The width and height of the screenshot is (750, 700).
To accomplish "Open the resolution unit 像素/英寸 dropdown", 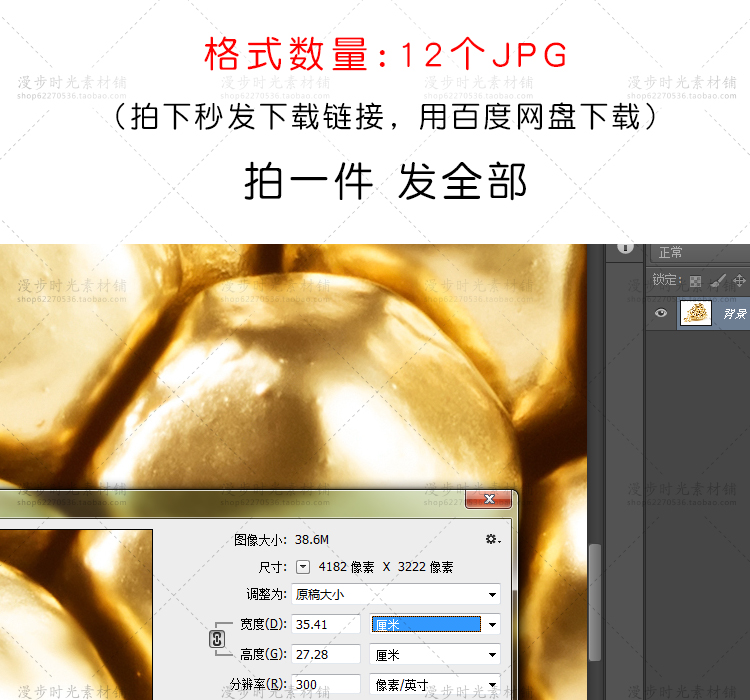I will point(435,685).
